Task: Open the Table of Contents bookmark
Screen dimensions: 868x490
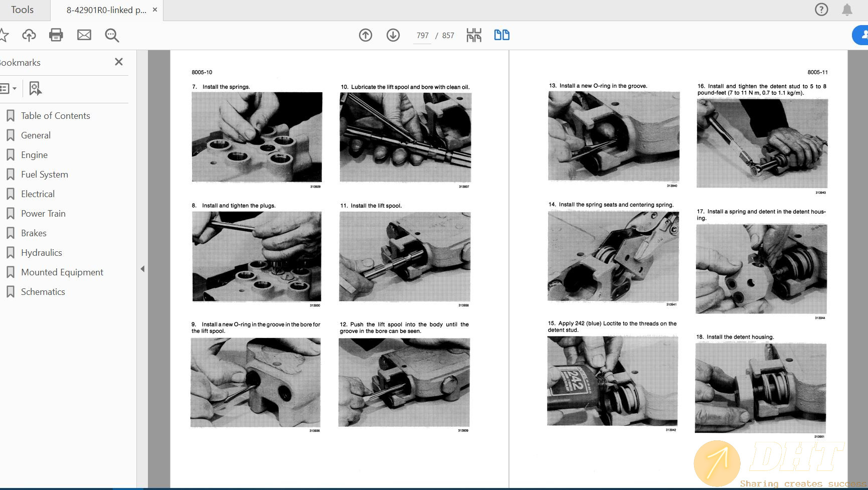Action: 55,116
